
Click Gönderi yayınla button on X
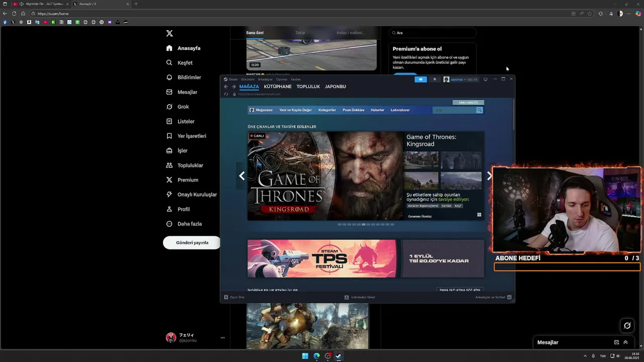coord(192,242)
